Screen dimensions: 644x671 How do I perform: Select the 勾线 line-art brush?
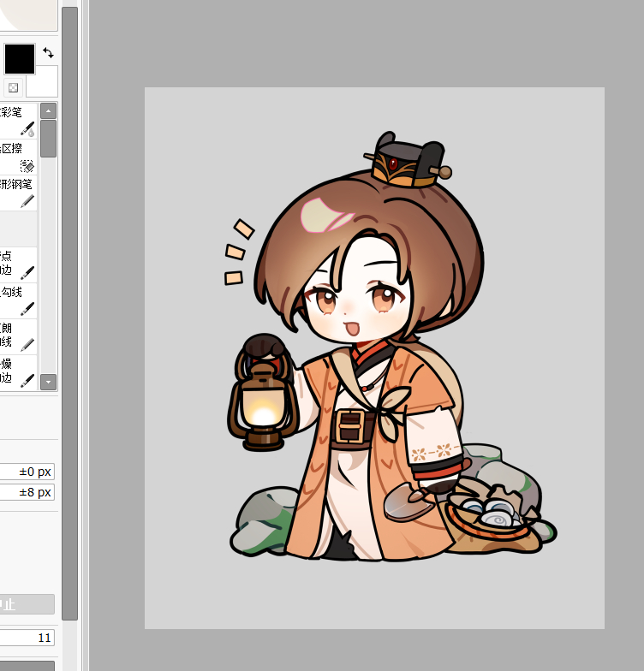tap(18, 300)
